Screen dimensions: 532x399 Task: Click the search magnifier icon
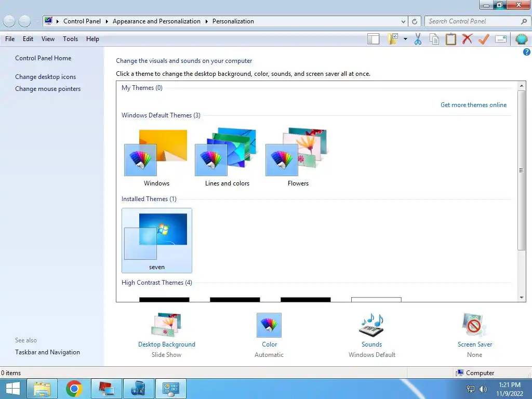[x=524, y=21]
